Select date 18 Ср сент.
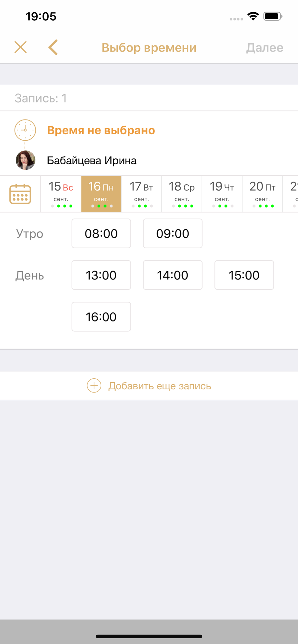This screenshot has width=298, height=644. [x=182, y=194]
